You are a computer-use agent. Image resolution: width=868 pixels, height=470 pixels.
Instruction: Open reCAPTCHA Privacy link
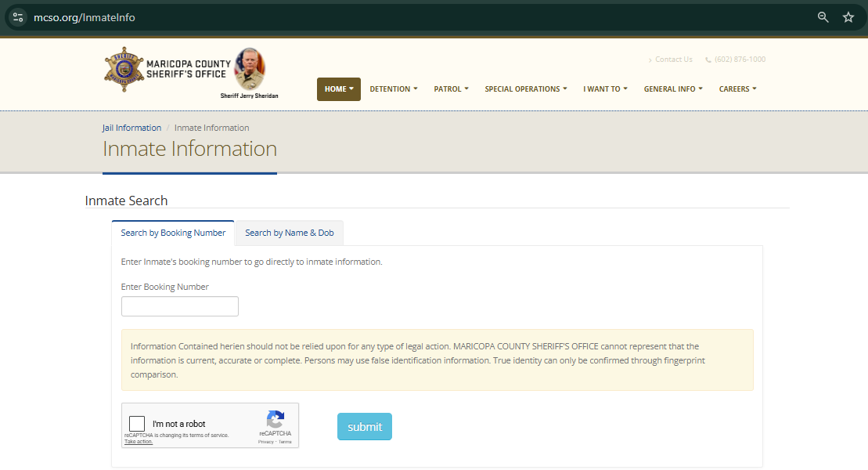(265, 442)
